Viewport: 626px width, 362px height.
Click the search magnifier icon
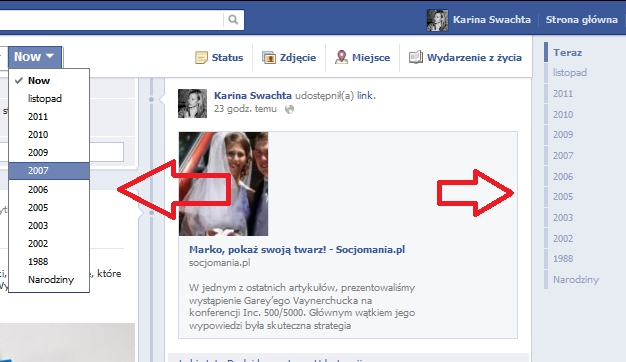point(233,20)
